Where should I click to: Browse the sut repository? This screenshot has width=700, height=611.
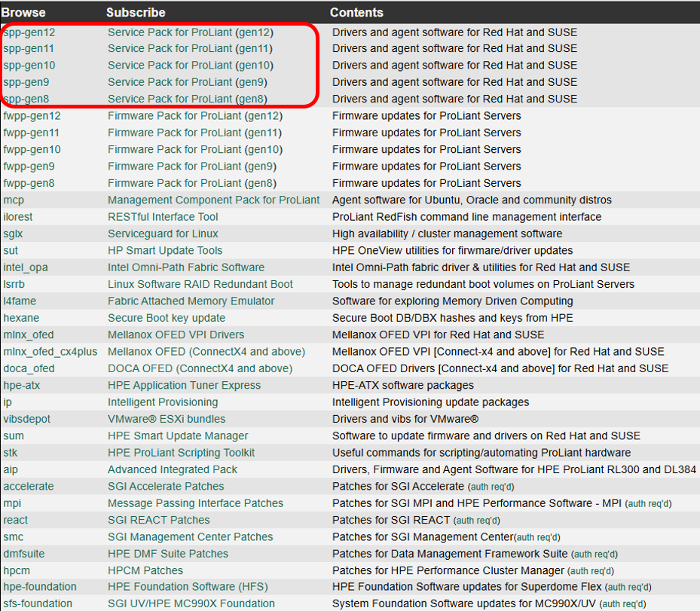click(11, 251)
